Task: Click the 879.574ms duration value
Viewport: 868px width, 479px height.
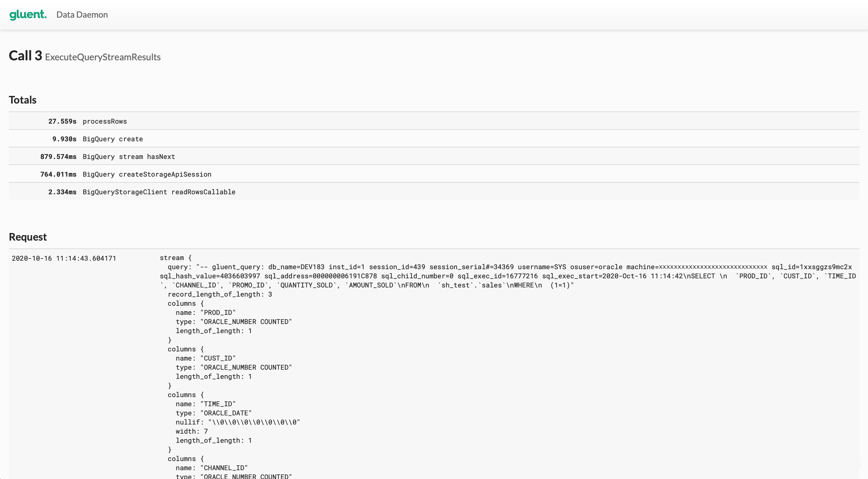Action: [x=58, y=157]
